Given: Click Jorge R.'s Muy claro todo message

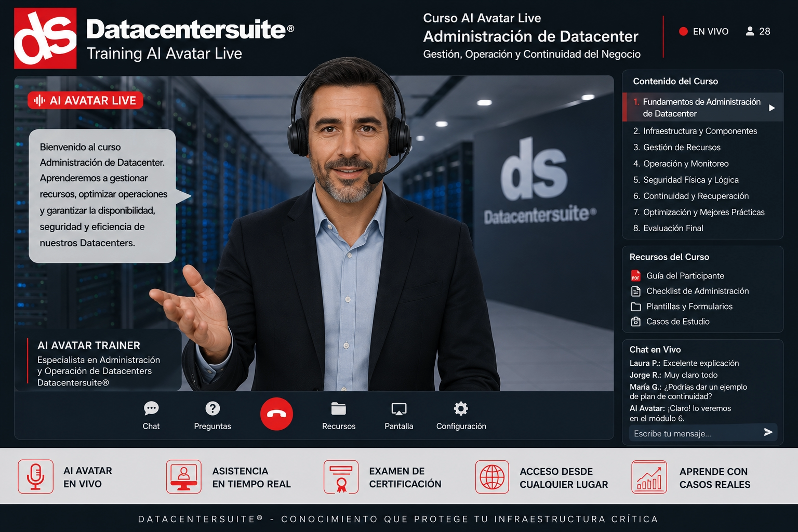Looking at the screenshot, I should click(673, 375).
